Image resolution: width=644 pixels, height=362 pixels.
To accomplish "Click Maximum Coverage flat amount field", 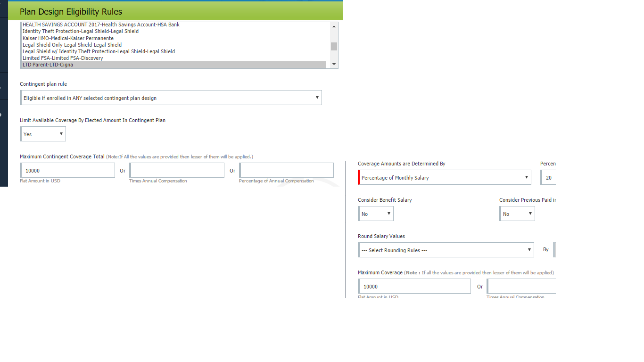I will [x=415, y=287].
